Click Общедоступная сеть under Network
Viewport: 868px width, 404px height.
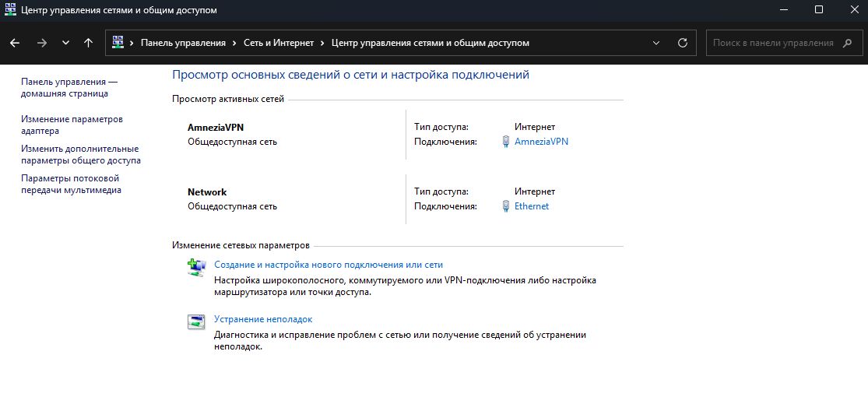point(233,206)
